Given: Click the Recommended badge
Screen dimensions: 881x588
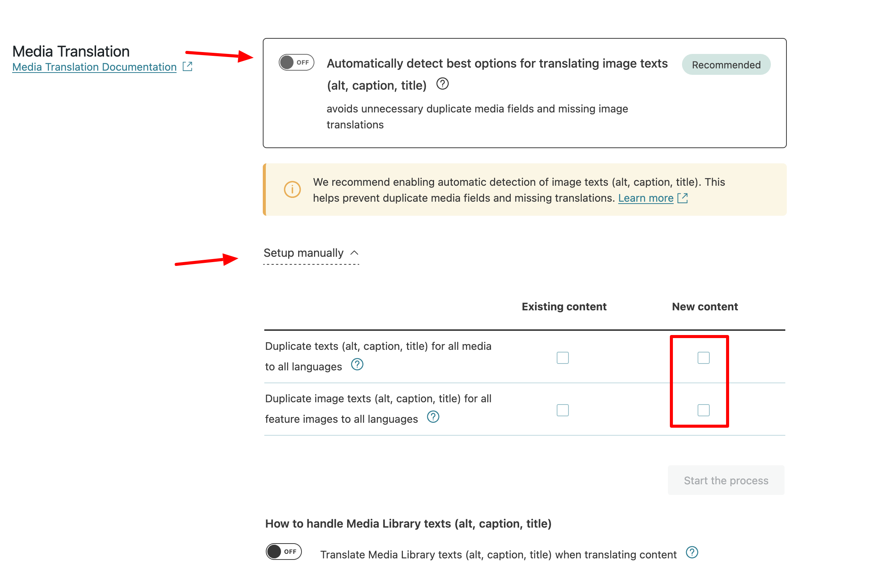Looking at the screenshot, I should click(x=726, y=65).
